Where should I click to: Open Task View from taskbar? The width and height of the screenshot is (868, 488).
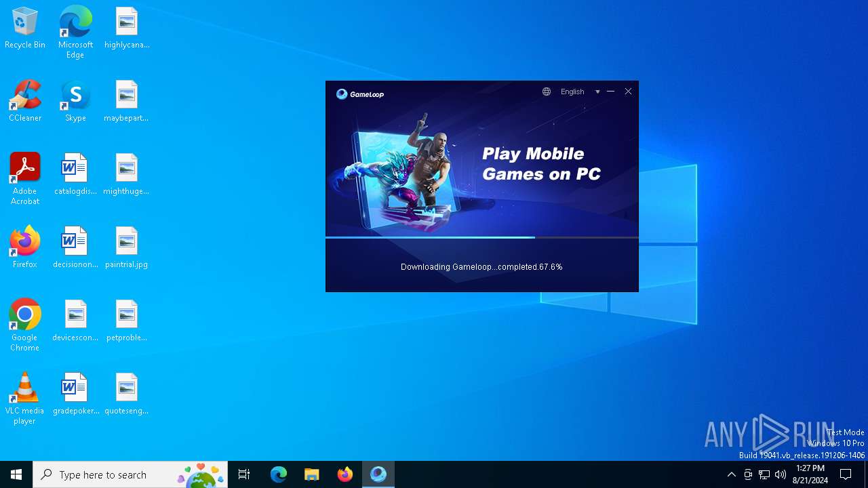pyautogui.click(x=244, y=474)
